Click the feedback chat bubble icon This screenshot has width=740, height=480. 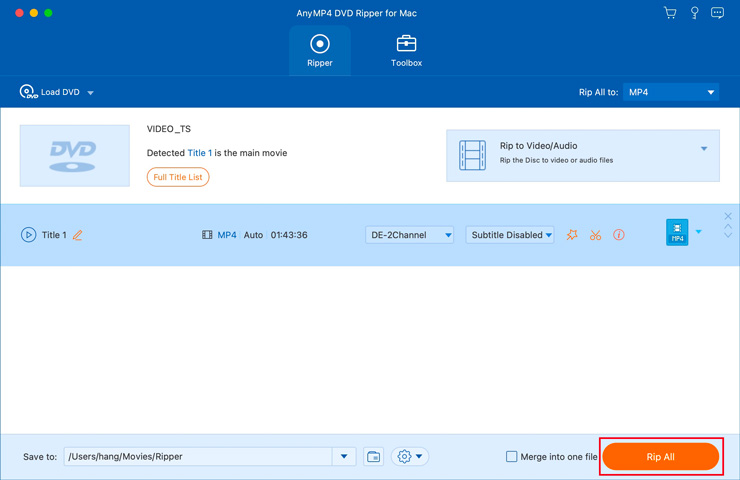(717, 13)
